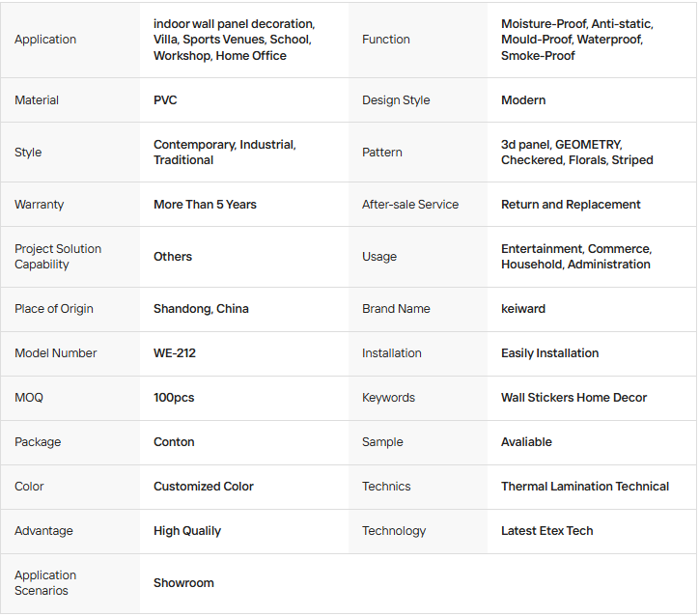Click the Modern design style value
The width and height of the screenshot is (699, 616).
(x=523, y=100)
